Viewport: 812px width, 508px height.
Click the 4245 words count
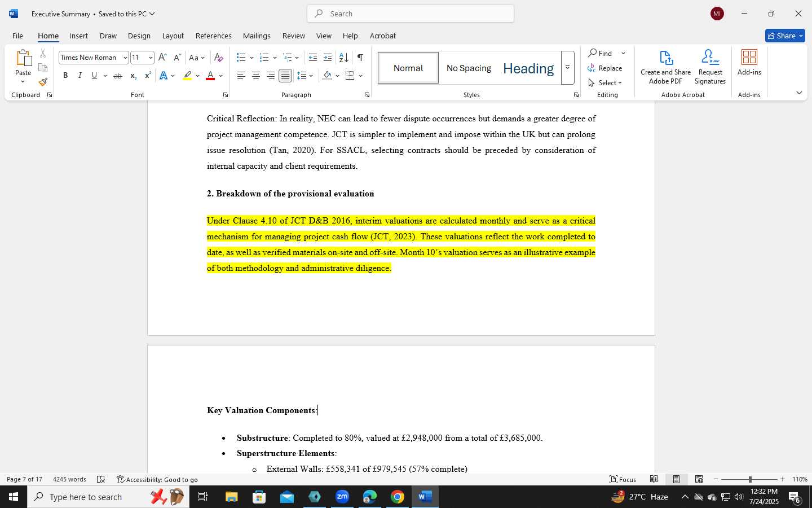[x=69, y=479]
